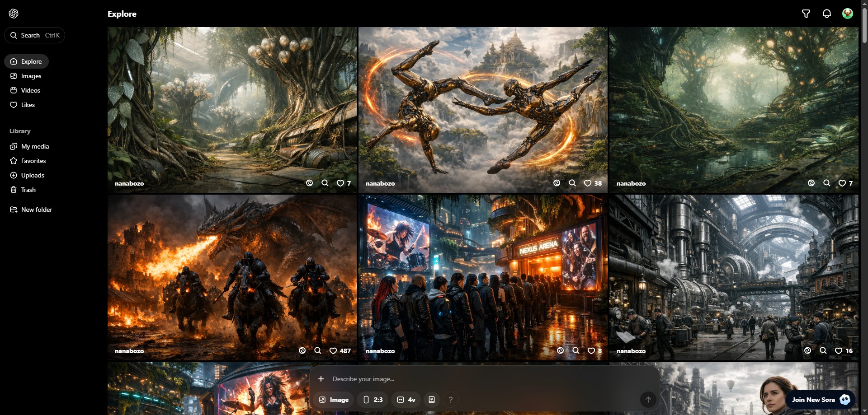Like the golden robots image with 38 likes
Image resolution: width=868 pixels, height=415 pixels.
(x=588, y=183)
